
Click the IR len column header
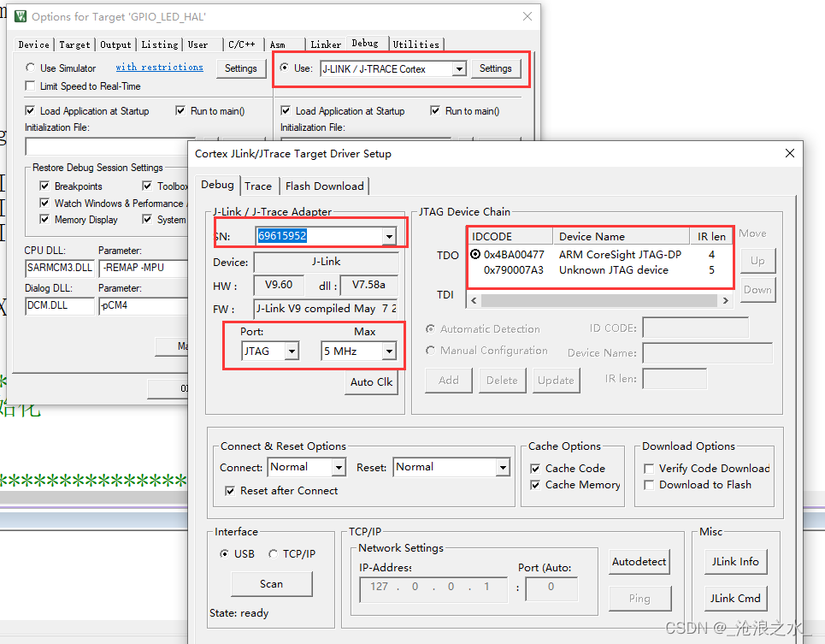click(711, 236)
